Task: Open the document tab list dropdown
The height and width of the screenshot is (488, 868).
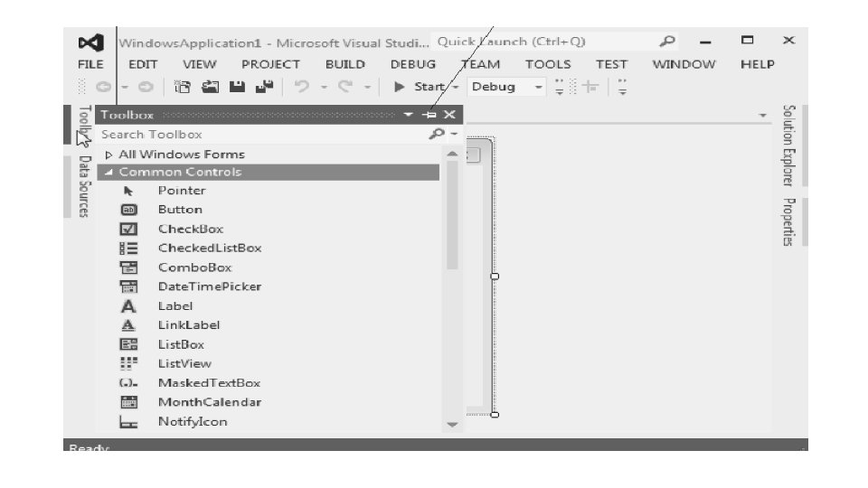Action: [763, 115]
